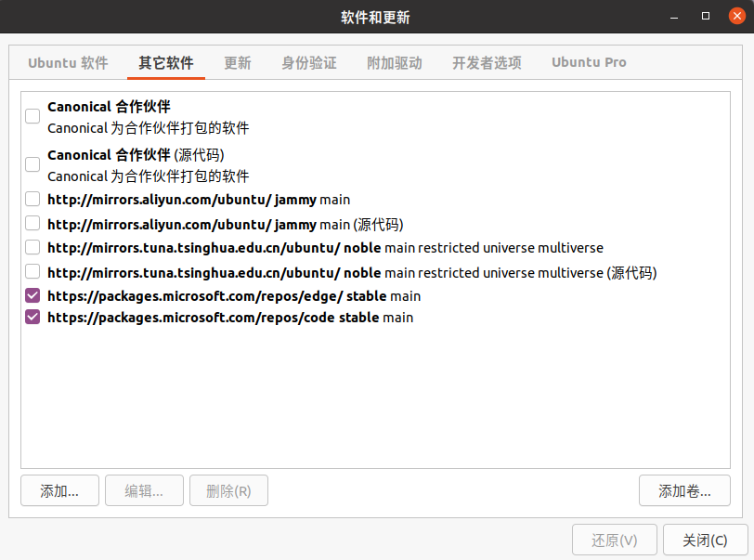Check the tsinghua noble 源代码 repository entry
Screen dimensions: 754x560
(32, 272)
